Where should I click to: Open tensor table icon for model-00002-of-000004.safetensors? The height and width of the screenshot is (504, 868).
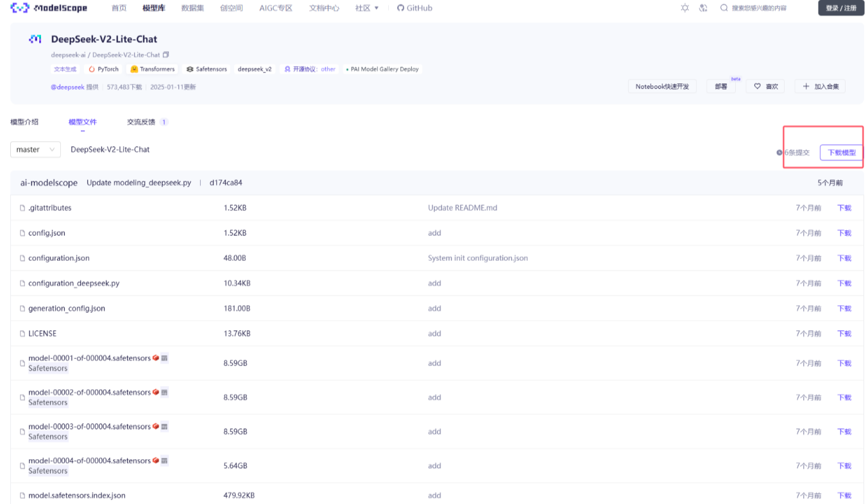coord(164,392)
